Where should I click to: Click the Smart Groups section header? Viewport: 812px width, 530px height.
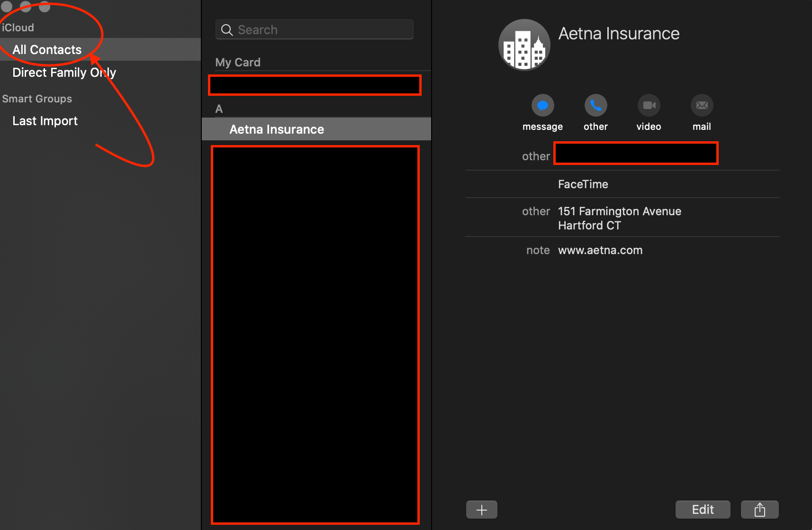[37, 99]
